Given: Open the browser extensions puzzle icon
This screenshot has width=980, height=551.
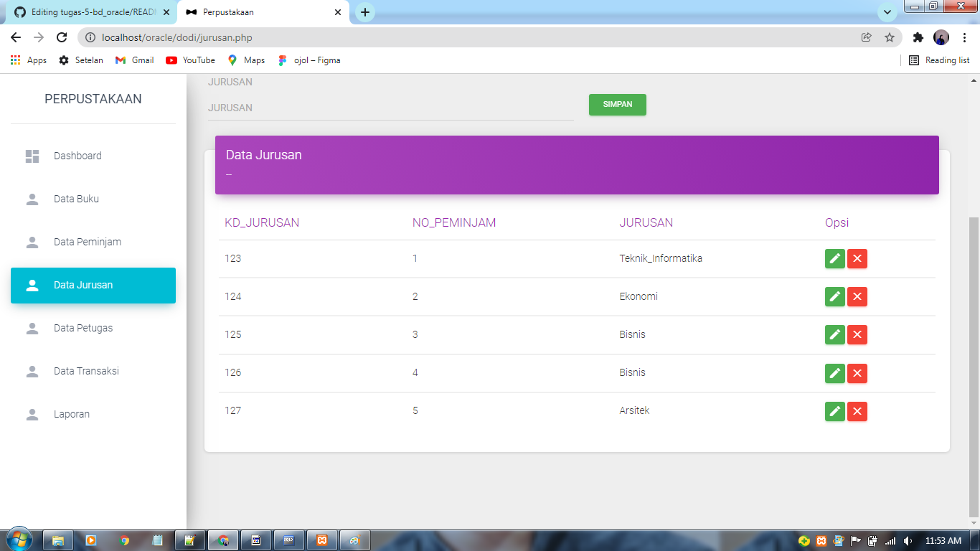Looking at the screenshot, I should click(x=918, y=37).
